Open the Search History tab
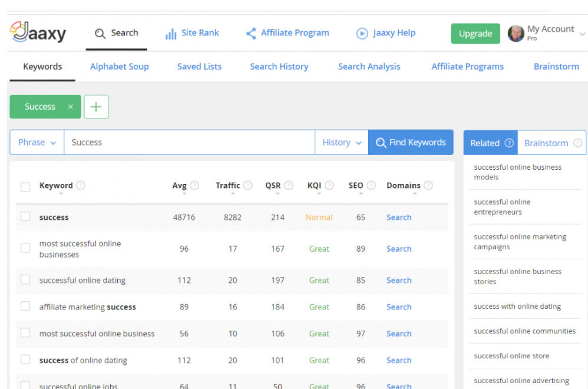Viewport: 588px width, 389px height. point(279,67)
